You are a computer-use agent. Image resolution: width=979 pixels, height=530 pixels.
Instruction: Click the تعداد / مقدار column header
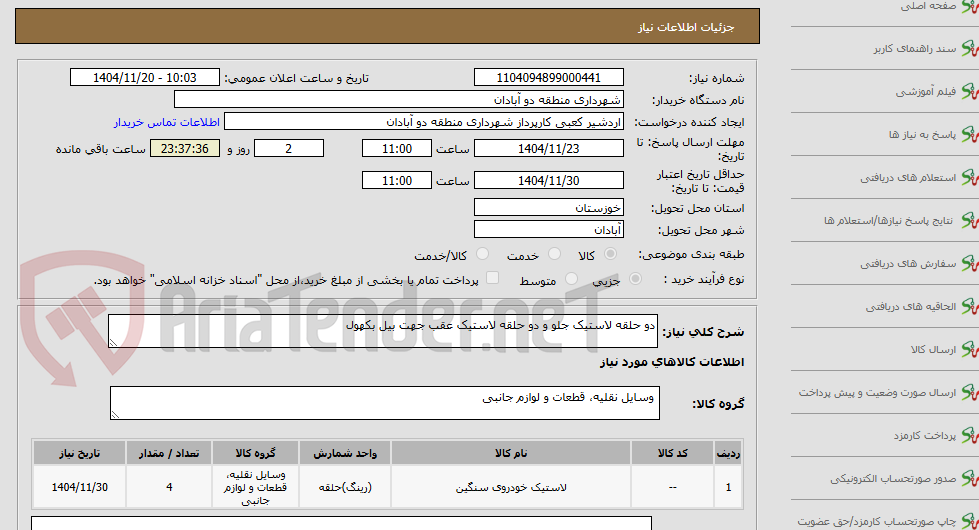pos(169,453)
